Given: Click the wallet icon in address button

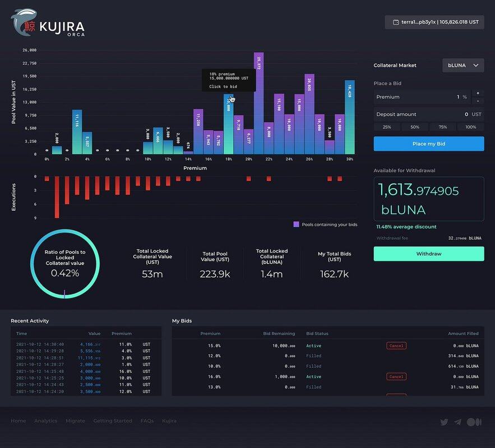Looking at the screenshot, I should (396, 22).
